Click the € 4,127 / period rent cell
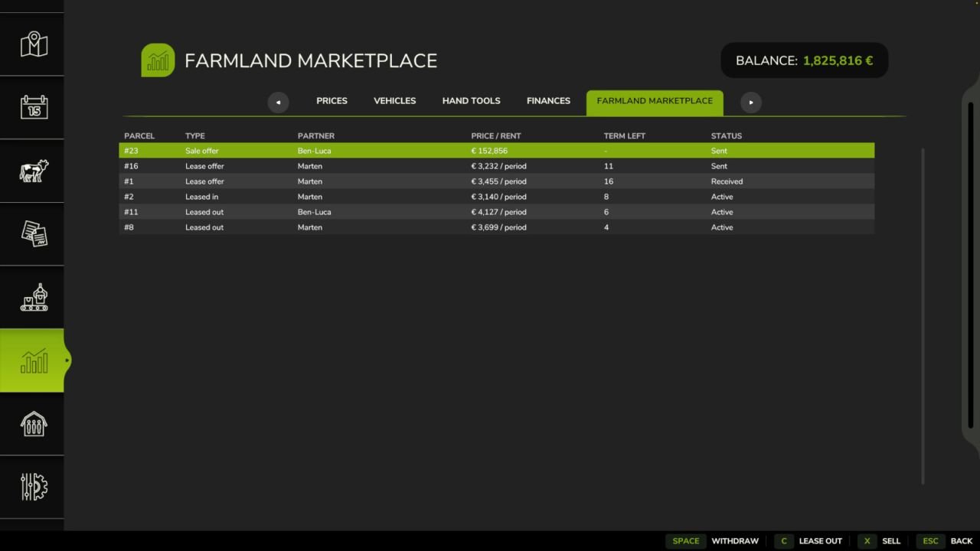This screenshot has height=551, width=980. click(x=499, y=212)
